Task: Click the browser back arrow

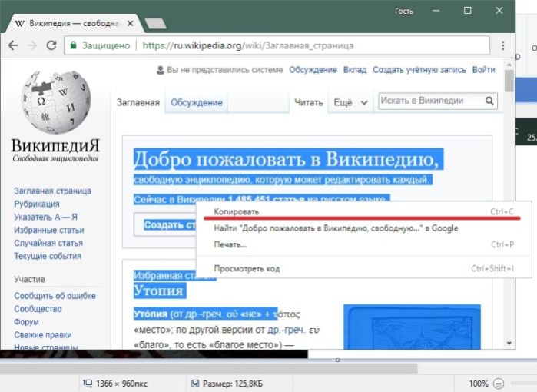Action: [12, 45]
